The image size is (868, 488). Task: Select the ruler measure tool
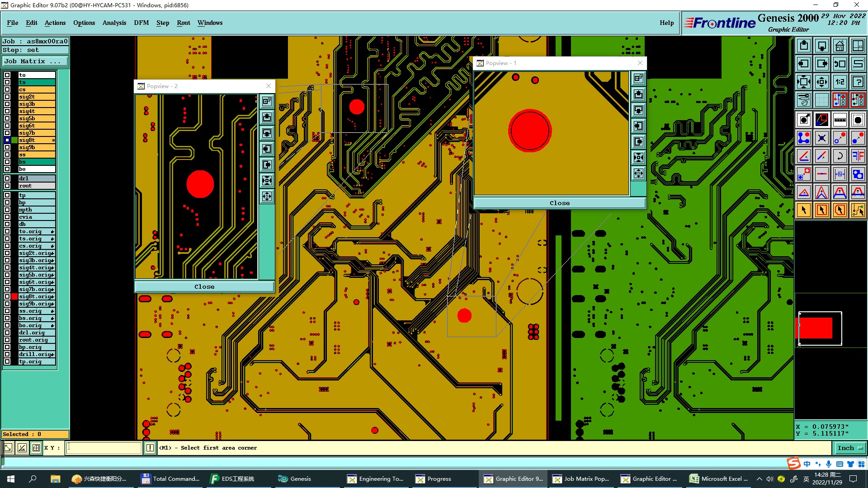pyautogui.click(x=840, y=120)
